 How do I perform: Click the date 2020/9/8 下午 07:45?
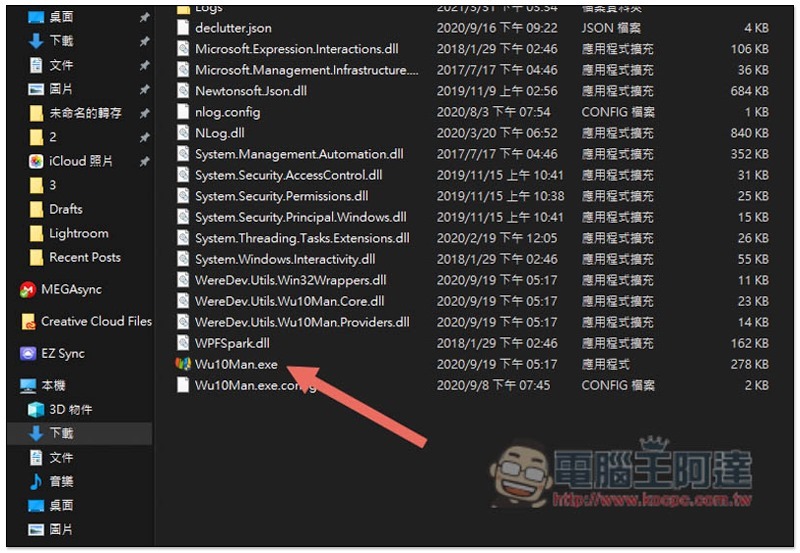pyautogui.click(x=493, y=385)
